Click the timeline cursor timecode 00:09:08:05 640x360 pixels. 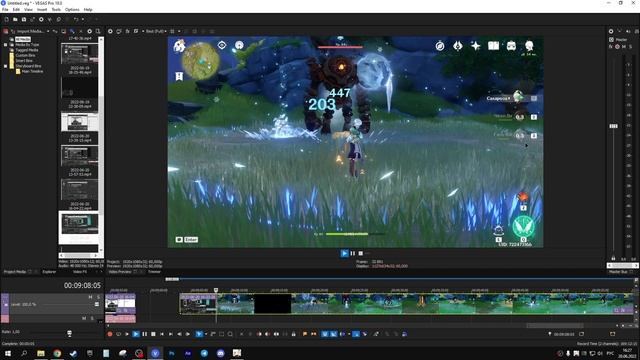[82, 285]
